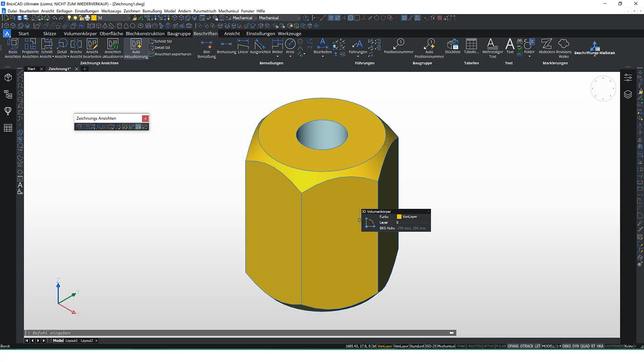Expand the Felder dropdown
The height and width of the screenshot is (362, 644).
click(529, 56)
